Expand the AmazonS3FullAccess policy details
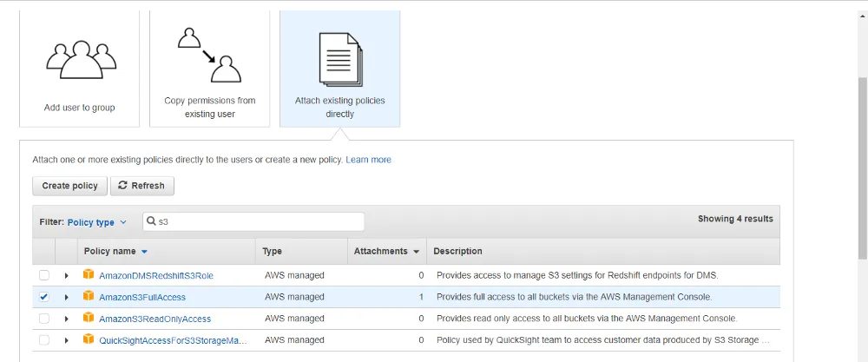The image size is (868, 362). point(67,297)
